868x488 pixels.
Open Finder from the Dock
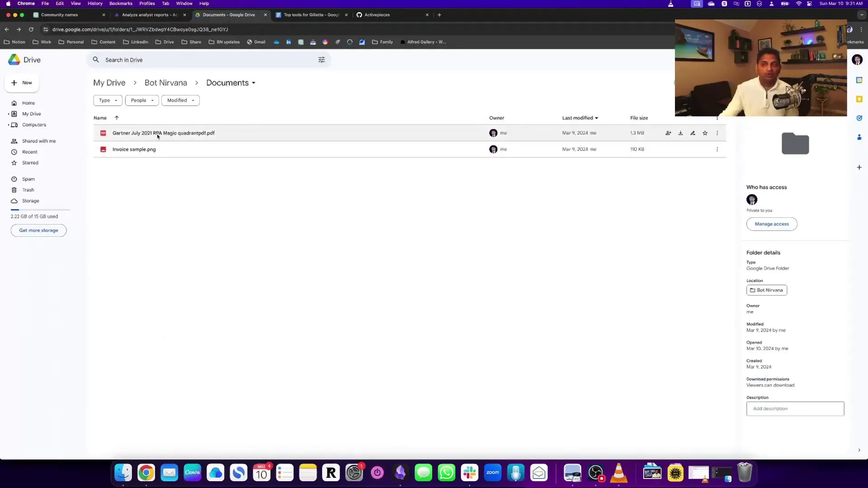point(123,473)
